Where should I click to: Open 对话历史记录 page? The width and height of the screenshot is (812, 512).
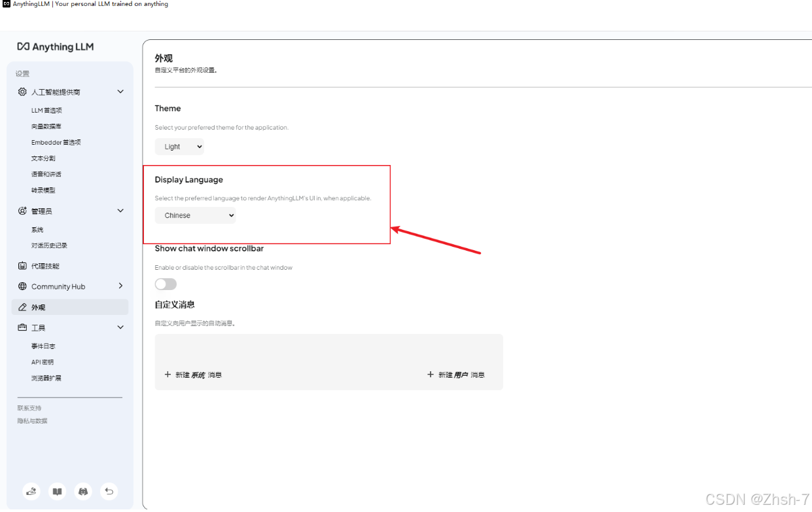49,246
